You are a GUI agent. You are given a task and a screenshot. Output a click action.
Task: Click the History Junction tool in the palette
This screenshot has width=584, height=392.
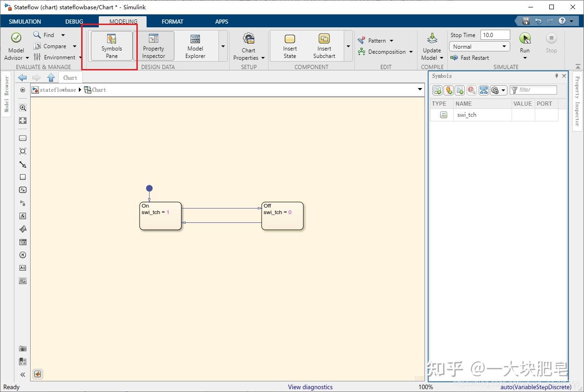tap(23, 255)
